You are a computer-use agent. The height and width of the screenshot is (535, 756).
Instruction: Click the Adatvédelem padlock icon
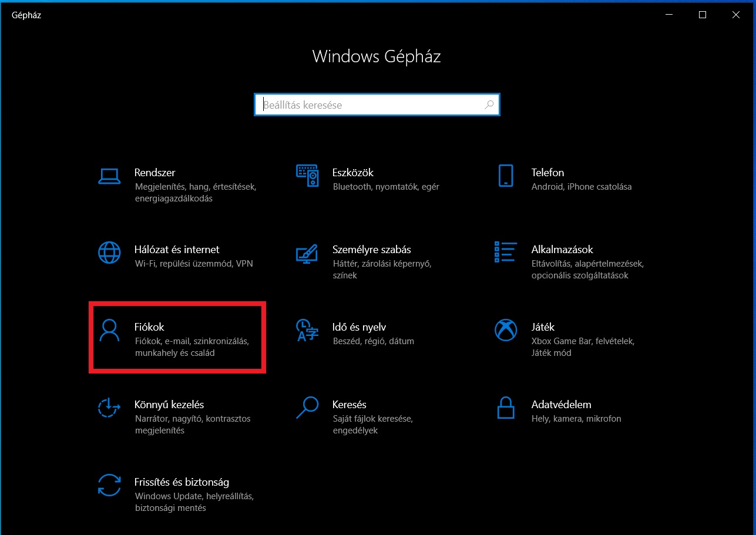pos(506,408)
